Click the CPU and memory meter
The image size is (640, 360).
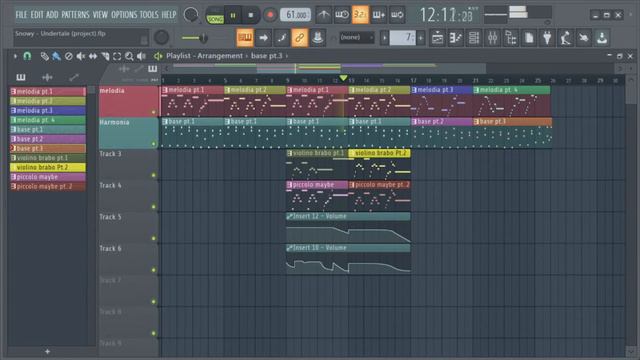tap(518, 15)
